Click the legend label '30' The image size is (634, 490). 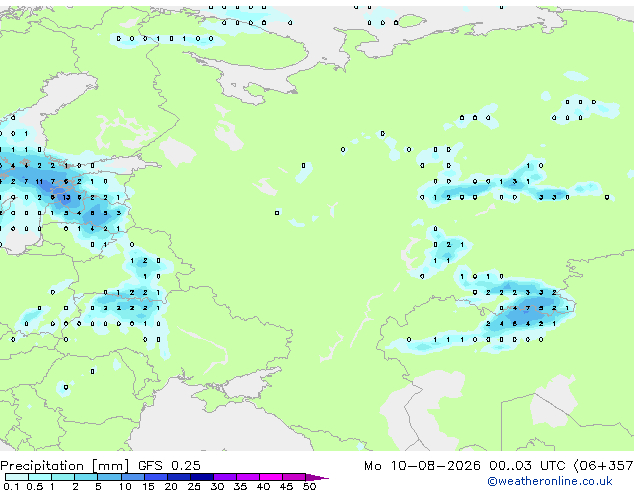(x=217, y=486)
